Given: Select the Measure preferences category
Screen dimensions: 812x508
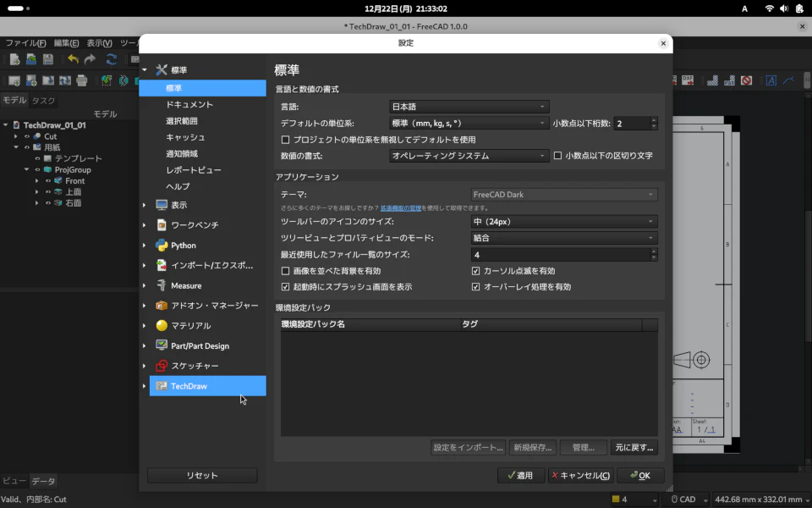Looking at the screenshot, I should coord(208,285).
